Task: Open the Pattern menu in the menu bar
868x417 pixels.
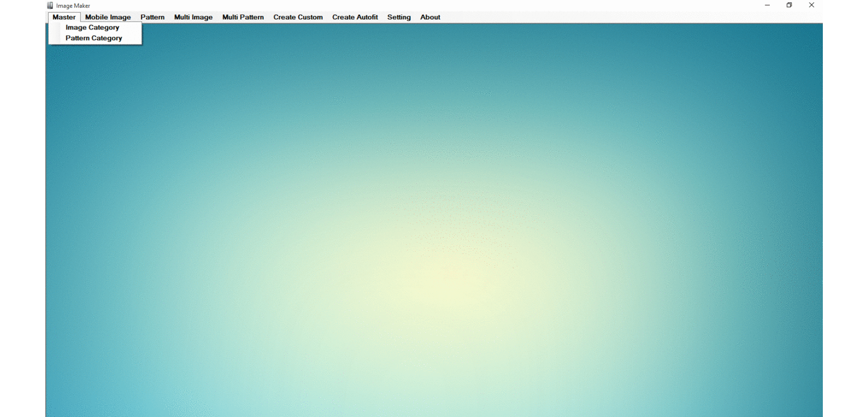Action: pos(152,17)
